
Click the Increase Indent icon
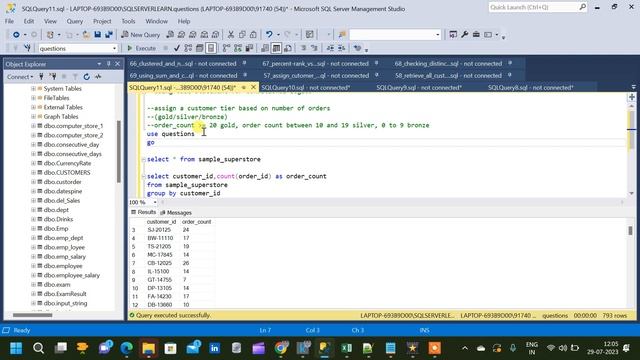(x=342, y=48)
